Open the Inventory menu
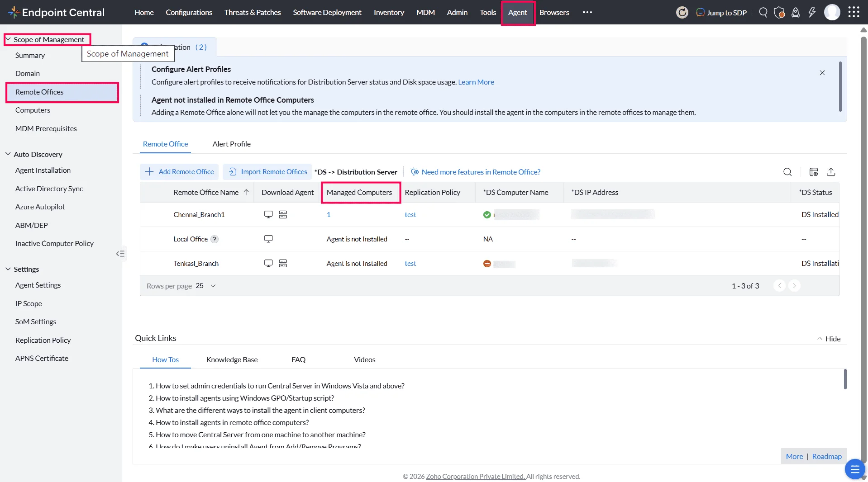Viewport: 868px width, 482px height. coord(389,12)
